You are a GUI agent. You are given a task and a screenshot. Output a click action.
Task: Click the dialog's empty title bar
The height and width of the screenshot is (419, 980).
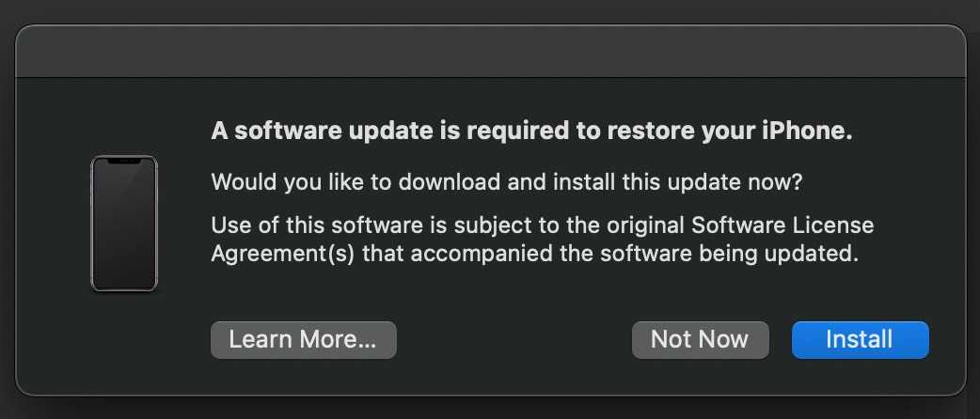(490, 52)
